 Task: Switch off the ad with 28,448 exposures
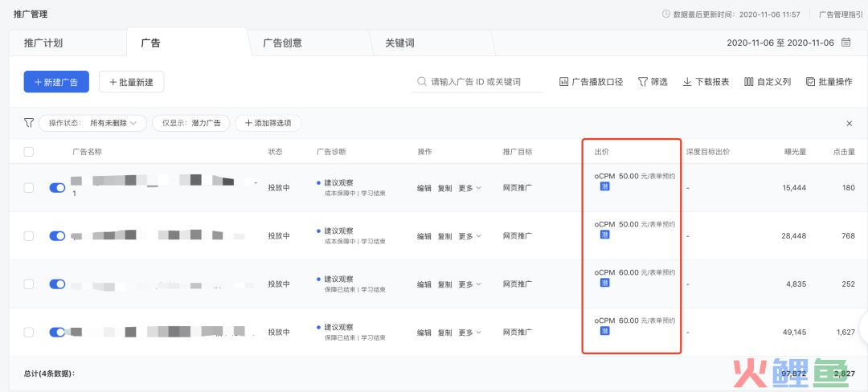58,236
